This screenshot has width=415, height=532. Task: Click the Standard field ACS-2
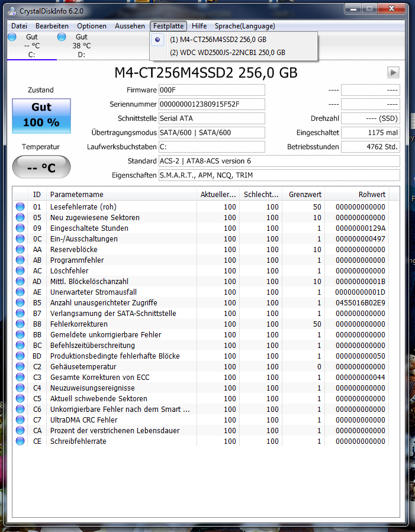(279, 161)
